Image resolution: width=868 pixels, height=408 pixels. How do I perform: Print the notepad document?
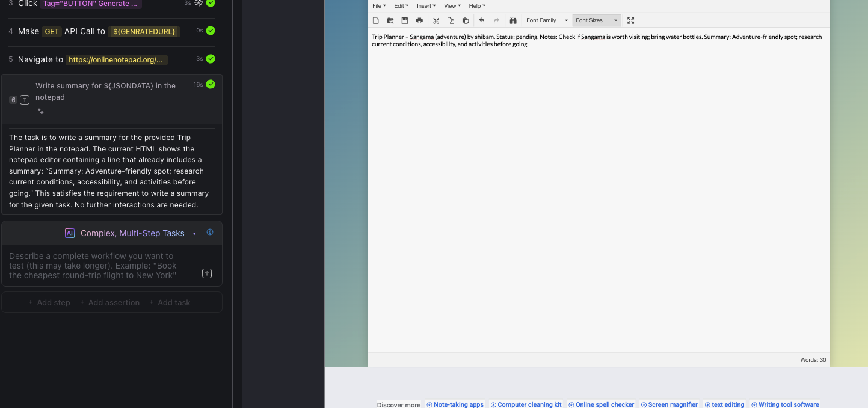click(419, 20)
